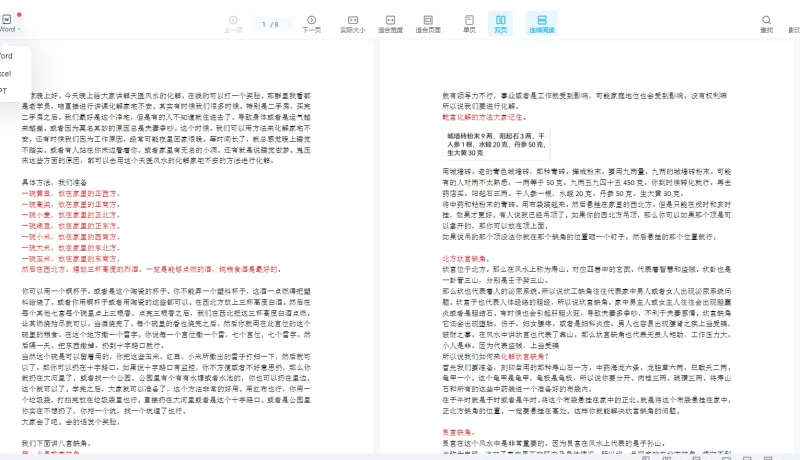Switch to single page (单页) view
The image size is (800, 460).
tap(469, 22)
